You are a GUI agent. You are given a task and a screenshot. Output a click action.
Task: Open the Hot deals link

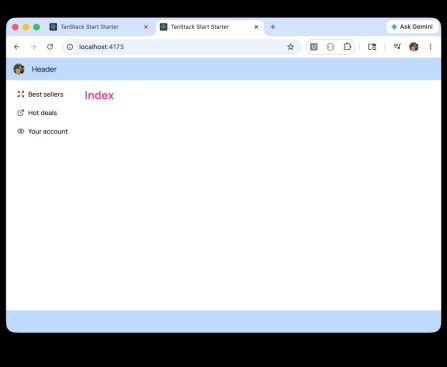37,113
